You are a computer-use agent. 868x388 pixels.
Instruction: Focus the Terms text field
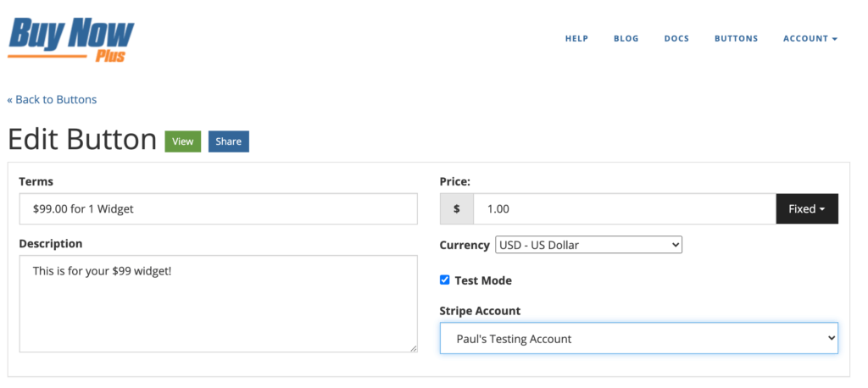[218, 208]
